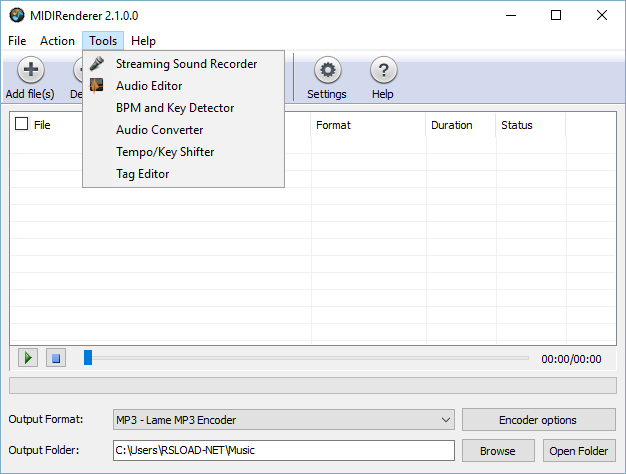This screenshot has width=626, height=474.
Task: Select Audio Editor menu entry
Action: [184, 86]
